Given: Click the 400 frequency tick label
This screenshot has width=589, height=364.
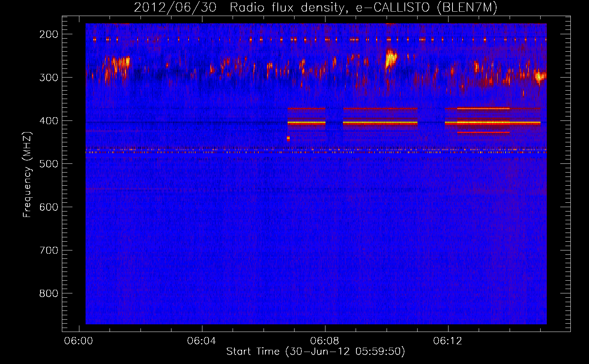Looking at the screenshot, I should [49, 121].
